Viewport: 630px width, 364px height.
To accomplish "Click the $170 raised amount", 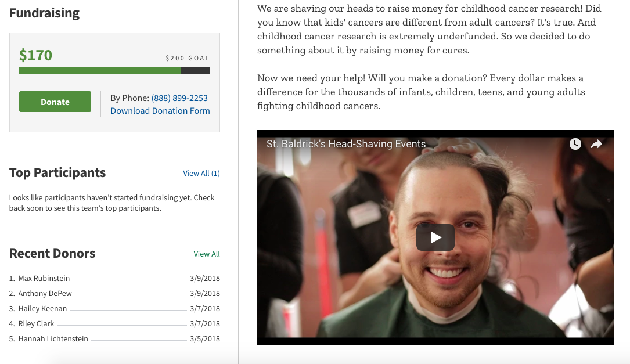I will coord(36,55).
